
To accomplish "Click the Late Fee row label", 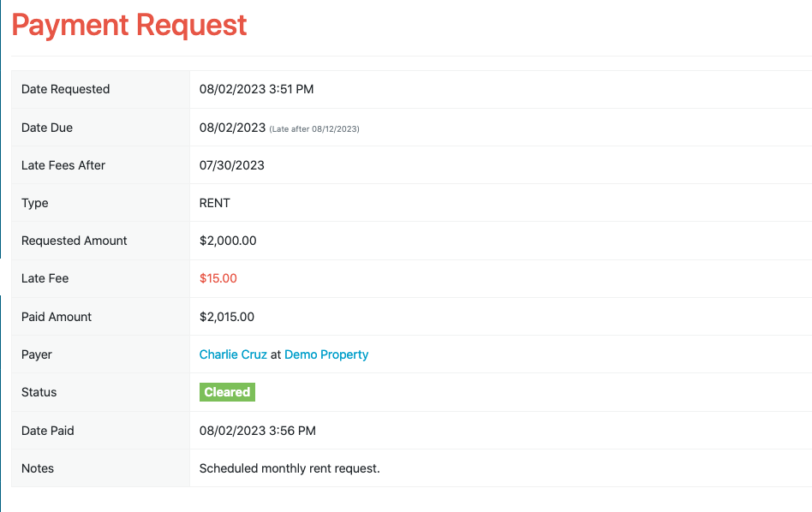I will tap(45, 278).
